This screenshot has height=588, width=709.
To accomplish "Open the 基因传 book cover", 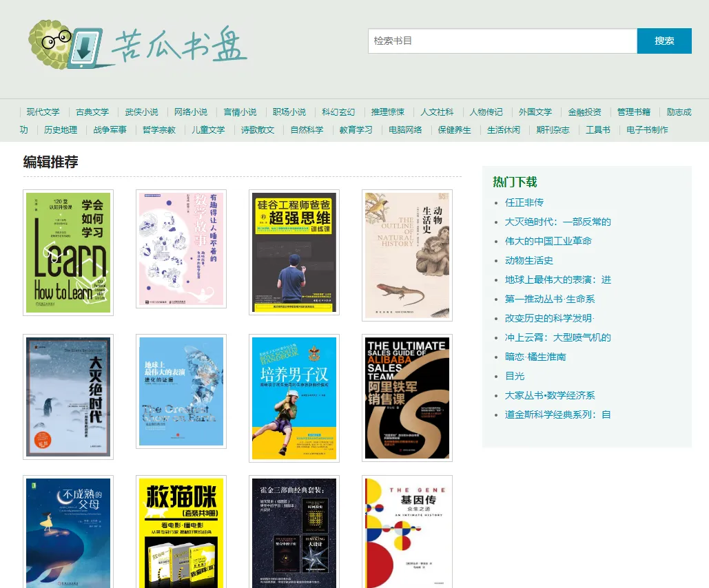I will tap(407, 532).
